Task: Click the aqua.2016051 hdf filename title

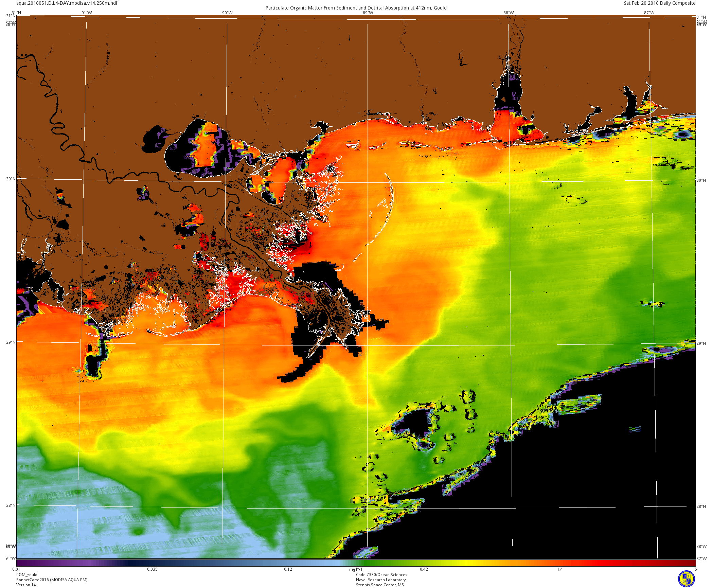Action: click(x=67, y=3)
